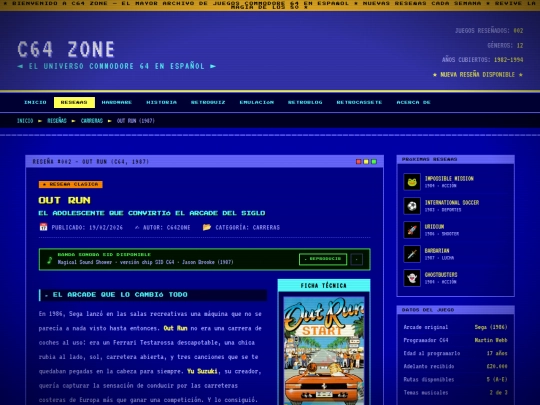
Task: Open the International Soccer ball icon
Action: point(412,206)
